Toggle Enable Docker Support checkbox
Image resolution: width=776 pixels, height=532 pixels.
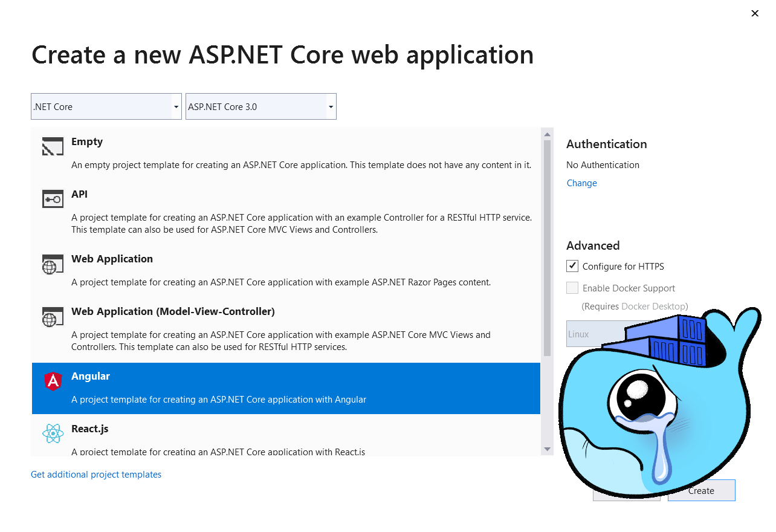point(572,288)
